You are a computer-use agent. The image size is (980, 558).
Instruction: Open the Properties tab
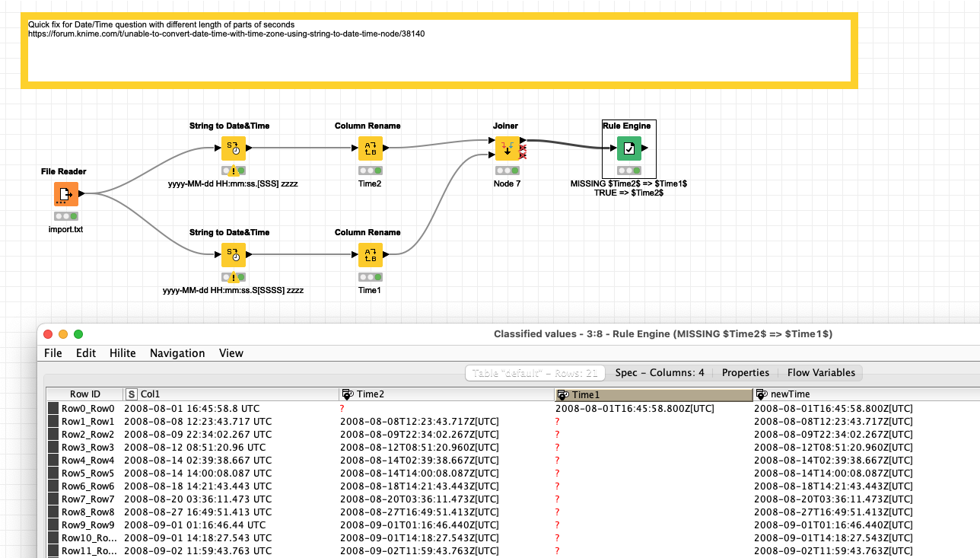746,373
